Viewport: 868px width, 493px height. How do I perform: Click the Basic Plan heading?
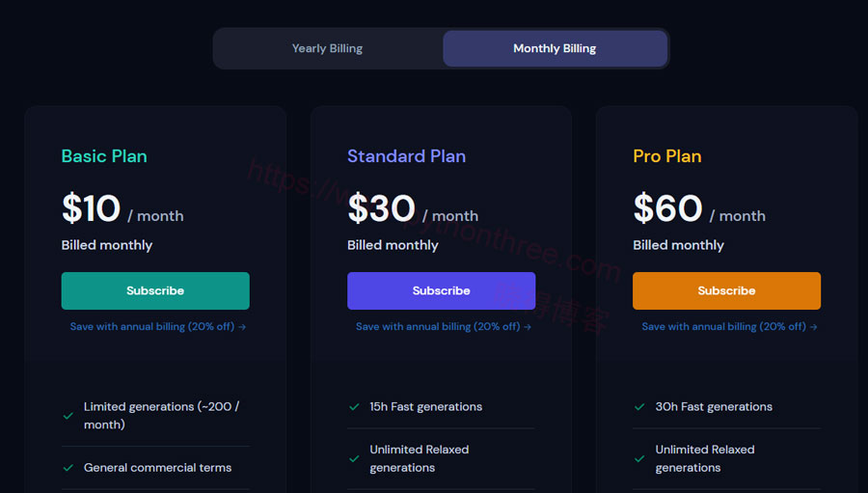[104, 156]
